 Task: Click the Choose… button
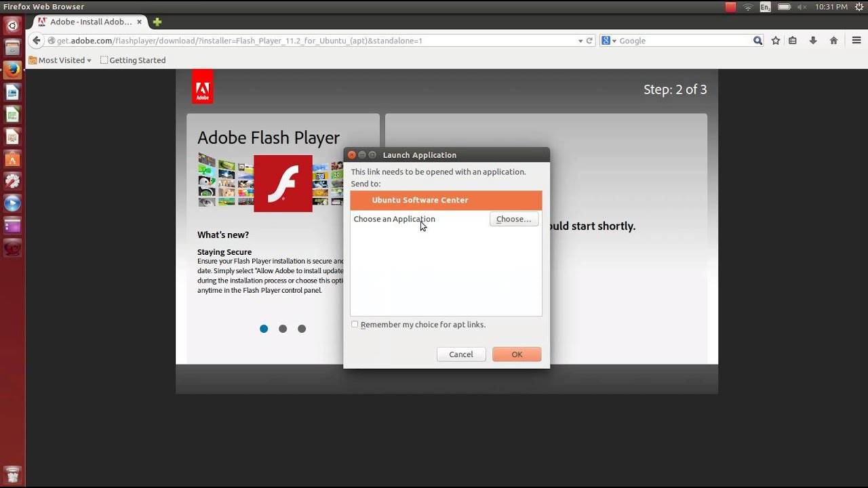click(x=513, y=219)
